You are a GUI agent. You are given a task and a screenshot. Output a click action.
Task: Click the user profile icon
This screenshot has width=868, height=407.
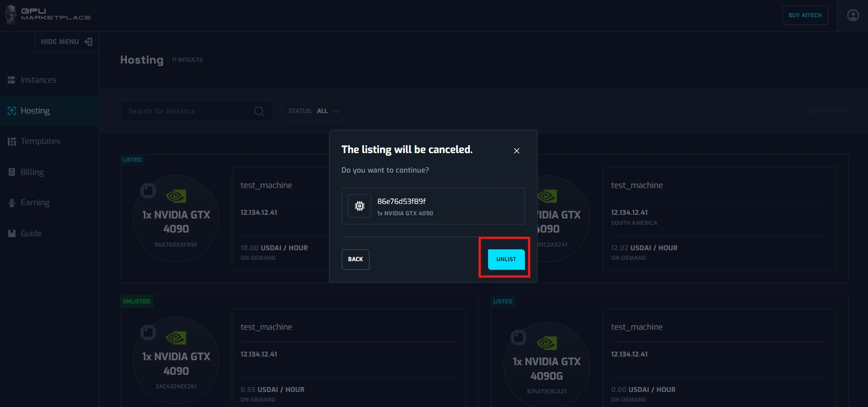(x=853, y=15)
